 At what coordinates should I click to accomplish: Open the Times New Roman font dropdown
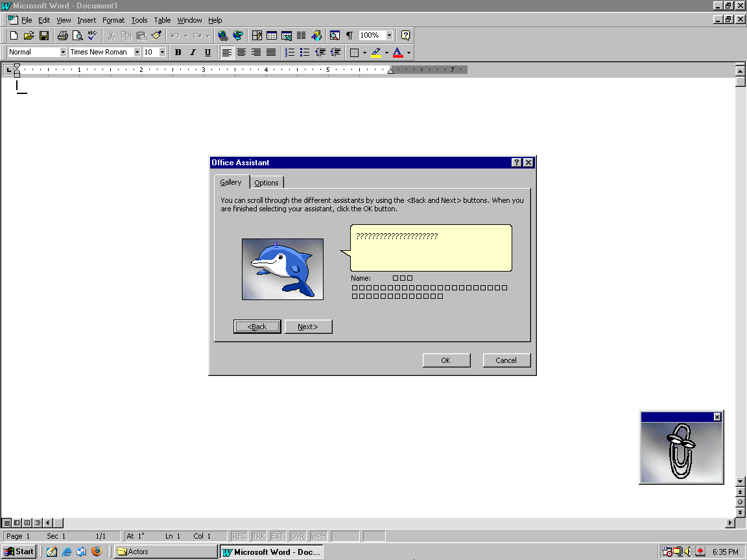(137, 52)
